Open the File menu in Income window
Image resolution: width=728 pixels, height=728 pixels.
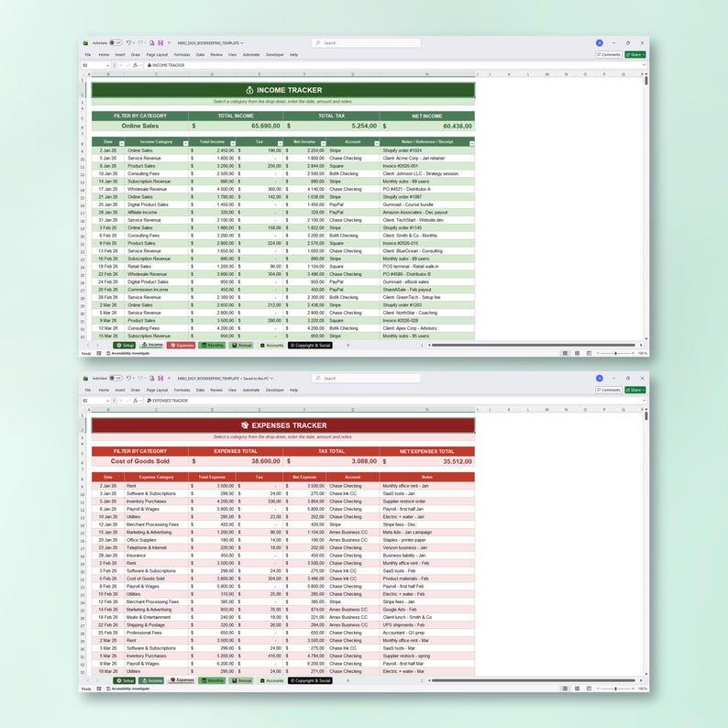88,55
